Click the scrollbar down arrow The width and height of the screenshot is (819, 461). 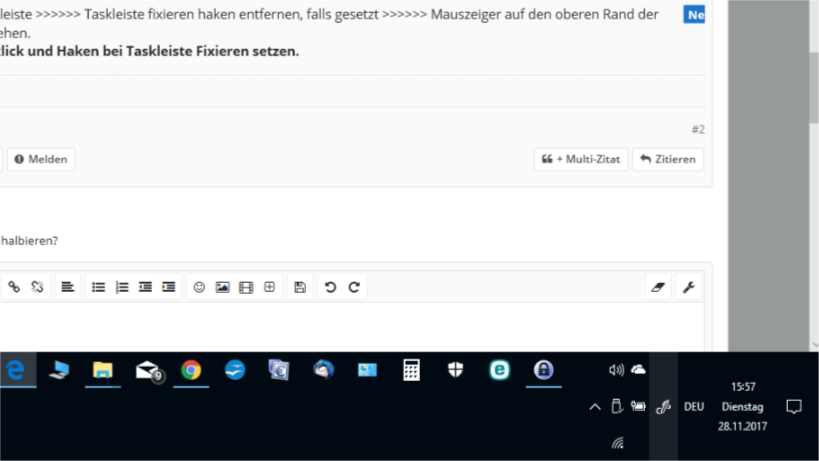(815, 345)
